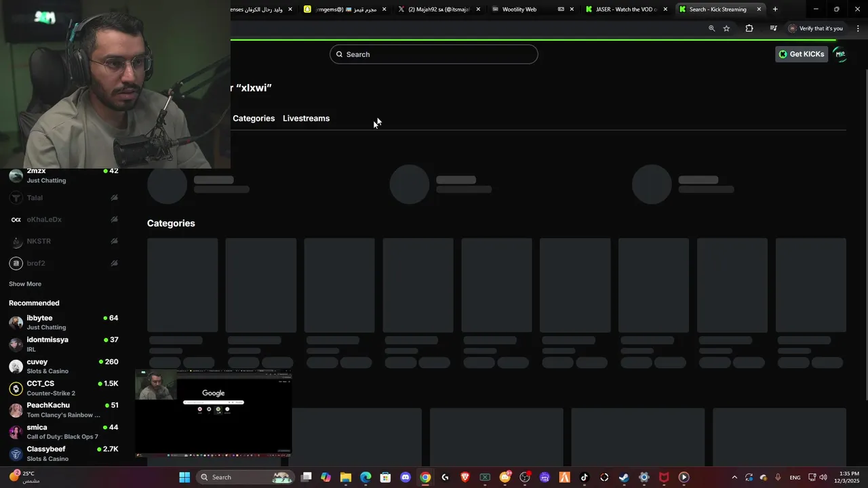Open recommended channel Classybeef

64,454
